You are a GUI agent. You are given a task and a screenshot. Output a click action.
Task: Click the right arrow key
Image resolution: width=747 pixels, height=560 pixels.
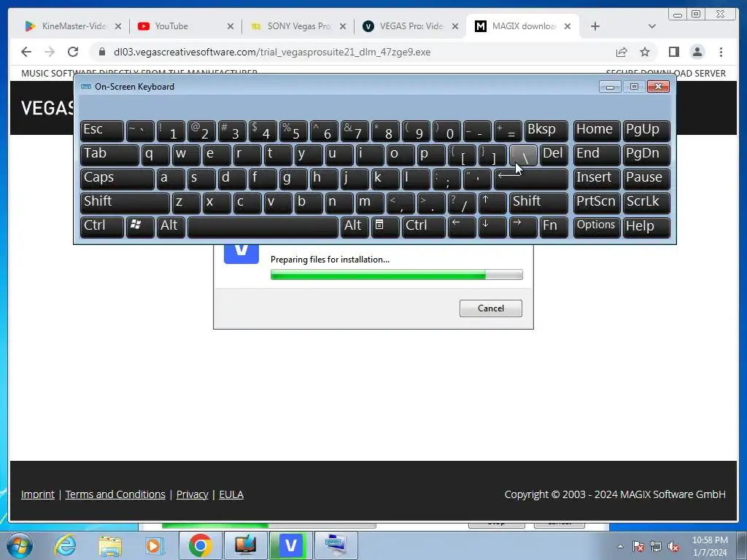pos(523,227)
